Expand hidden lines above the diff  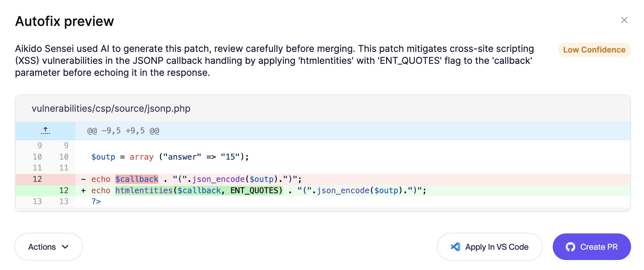pyautogui.click(x=45, y=131)
